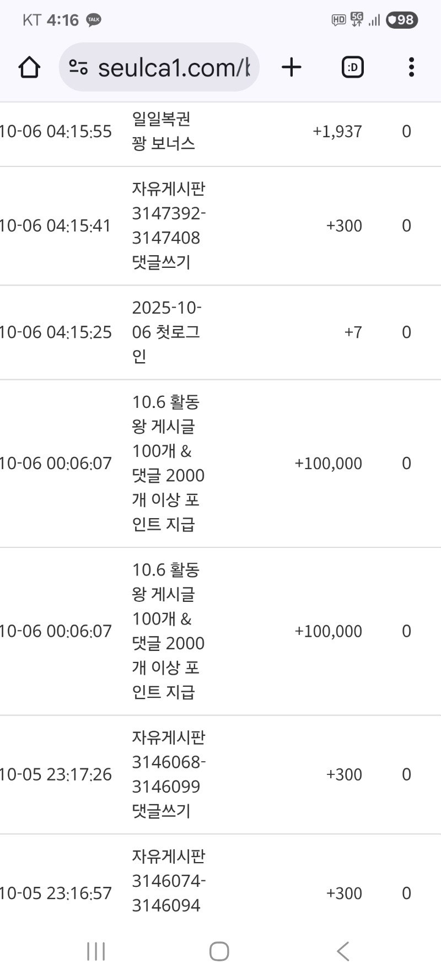Select the 일일복권 꽝 보너스 entry
The image size is (441, 980).
click(x=163, y=131)
